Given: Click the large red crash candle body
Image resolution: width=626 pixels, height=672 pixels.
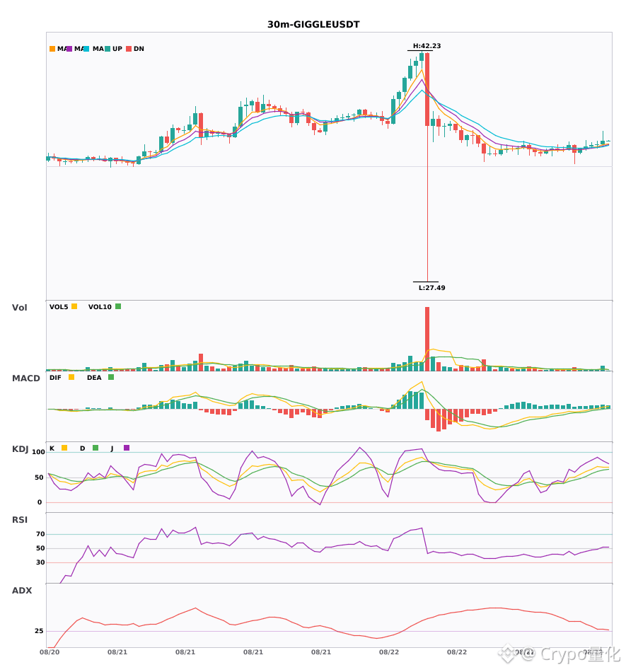Looking at the screenshot, I should point(427,89).
